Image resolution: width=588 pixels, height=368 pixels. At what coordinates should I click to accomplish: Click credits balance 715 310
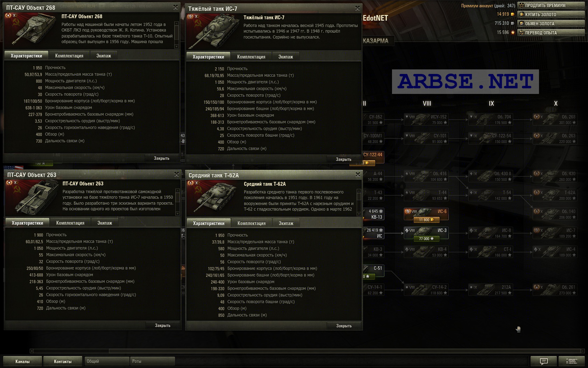click(504, 23)
